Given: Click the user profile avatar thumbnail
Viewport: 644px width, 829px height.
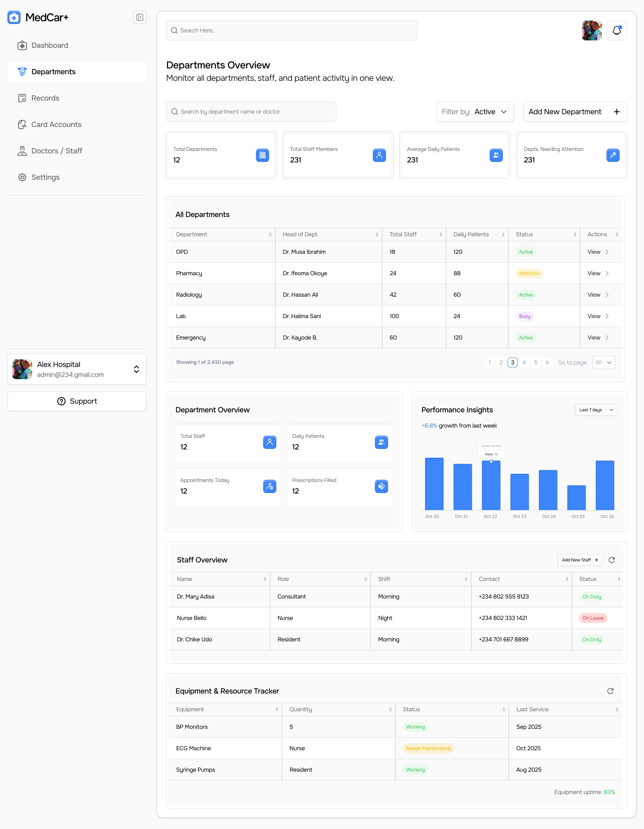Looking at the screenshot, I should (592, 30).
